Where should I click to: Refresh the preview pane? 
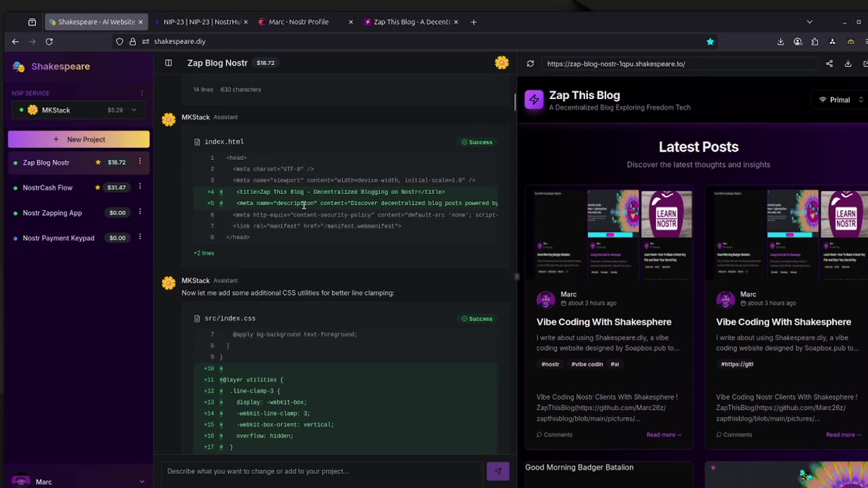click(x=530, y=64)
